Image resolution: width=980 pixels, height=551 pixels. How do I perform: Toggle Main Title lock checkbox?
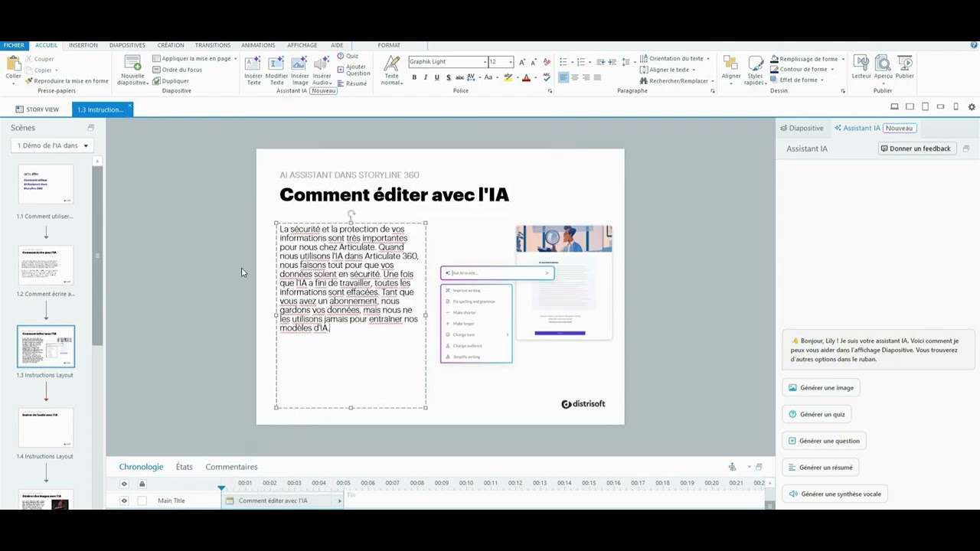coord(142,500)
